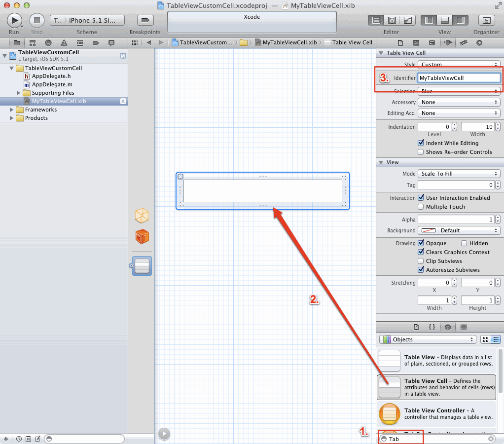Disable Indent While Editing checkbox
The height and width of the screenshot is (444, 504).
coord(421,143)
